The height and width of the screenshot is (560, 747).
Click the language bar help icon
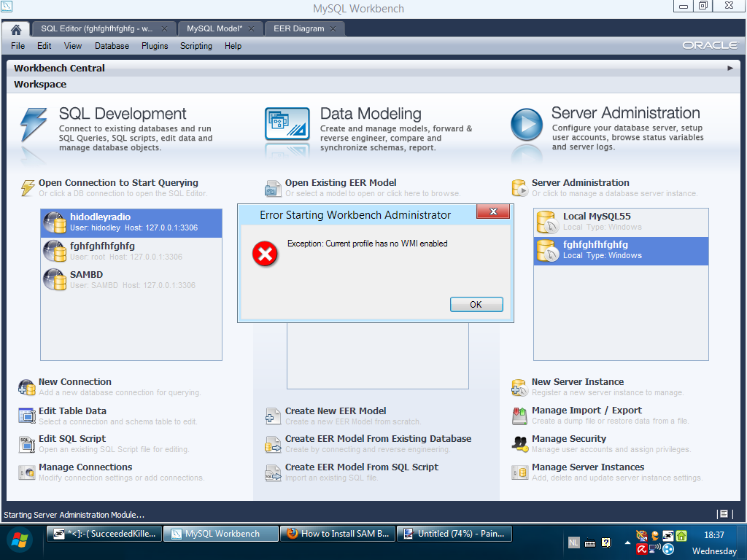[x=605, y=542]
